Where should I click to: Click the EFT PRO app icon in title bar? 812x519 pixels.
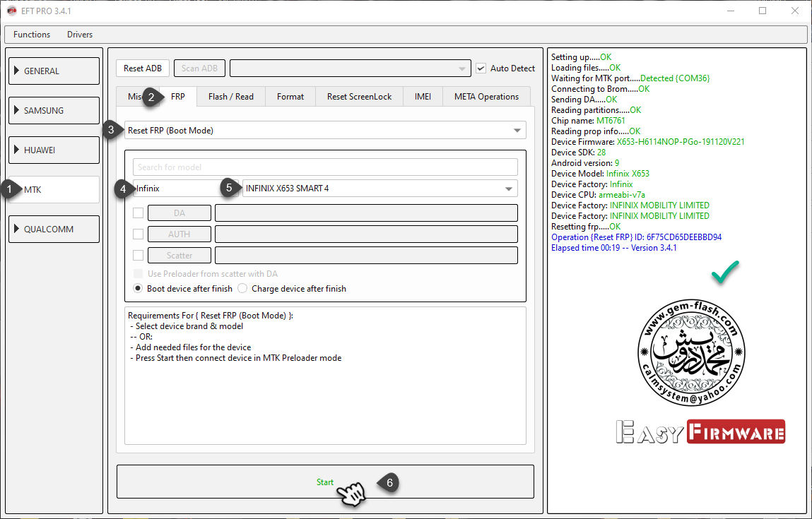(x=12, y=11)
